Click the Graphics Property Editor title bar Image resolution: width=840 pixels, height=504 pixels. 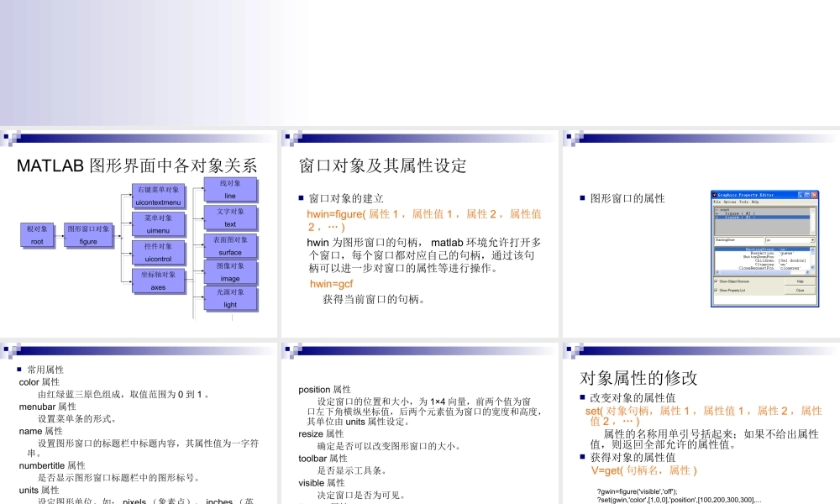[764, 195]
